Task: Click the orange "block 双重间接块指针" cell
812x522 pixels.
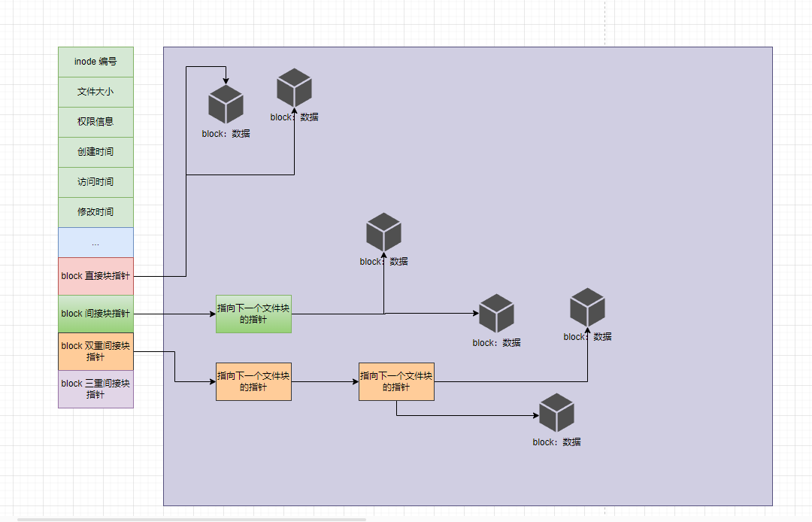Action: click(95, 351)
